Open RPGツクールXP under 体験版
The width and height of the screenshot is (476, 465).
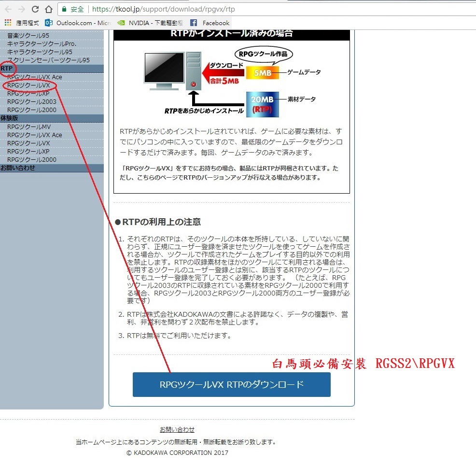[x=28, y=151]
